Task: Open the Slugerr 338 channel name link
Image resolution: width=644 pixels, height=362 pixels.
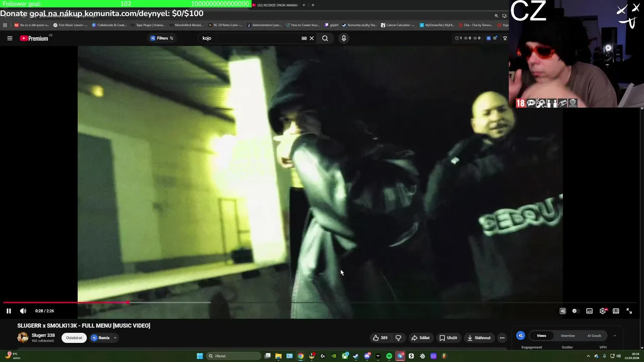Action: tap(43, 335)
